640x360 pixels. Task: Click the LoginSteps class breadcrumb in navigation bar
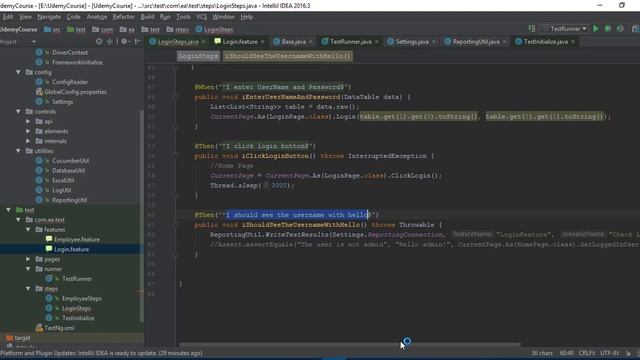pyautogui.click(x=214, y=29)
